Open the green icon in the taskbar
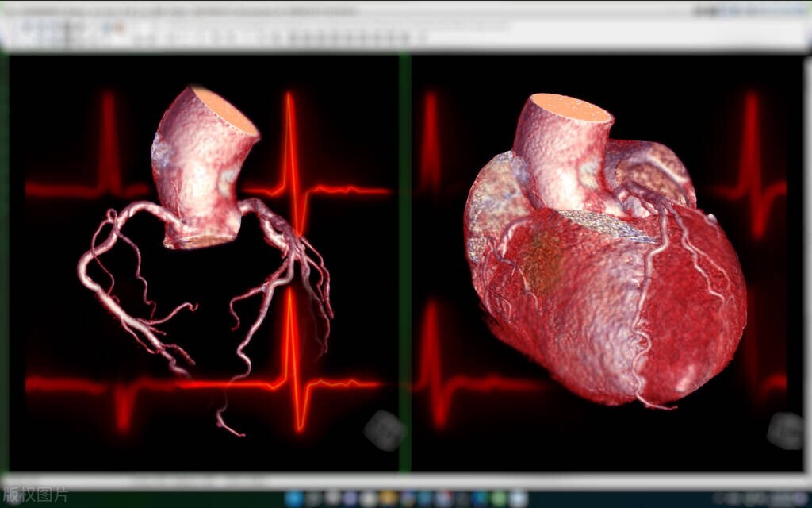The height and width of the screenshot is (508, 812). [x=498, y=498]
